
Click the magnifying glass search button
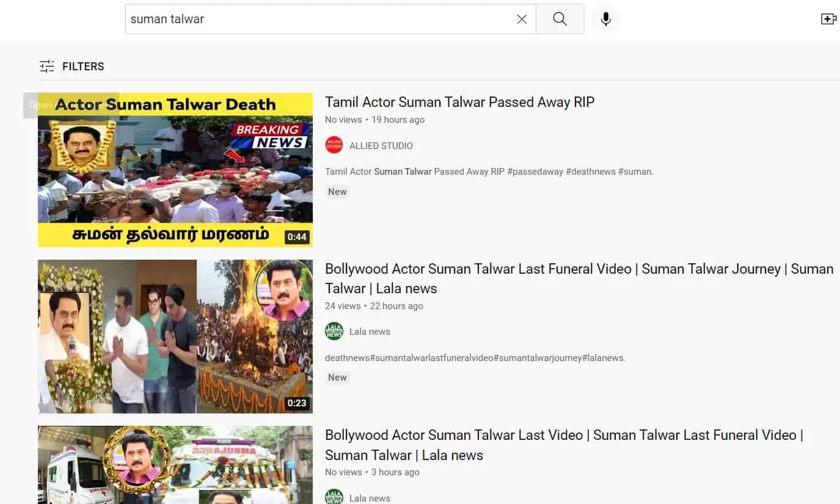pyautogui.click(x=560, y=19)
